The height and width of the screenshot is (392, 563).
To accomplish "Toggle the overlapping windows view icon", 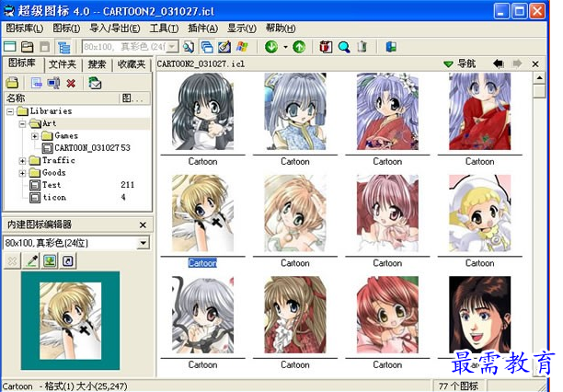I will click(x=207, y=47).
